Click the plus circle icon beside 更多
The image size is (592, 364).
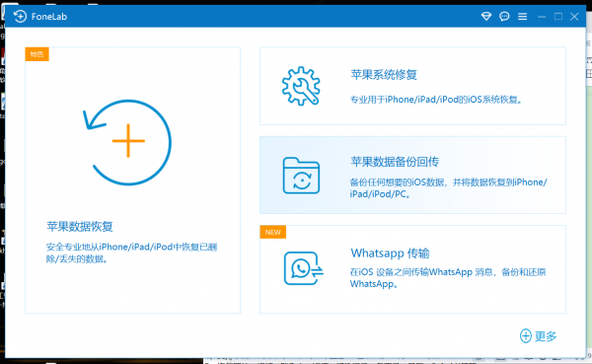click(x=526, y=335)
